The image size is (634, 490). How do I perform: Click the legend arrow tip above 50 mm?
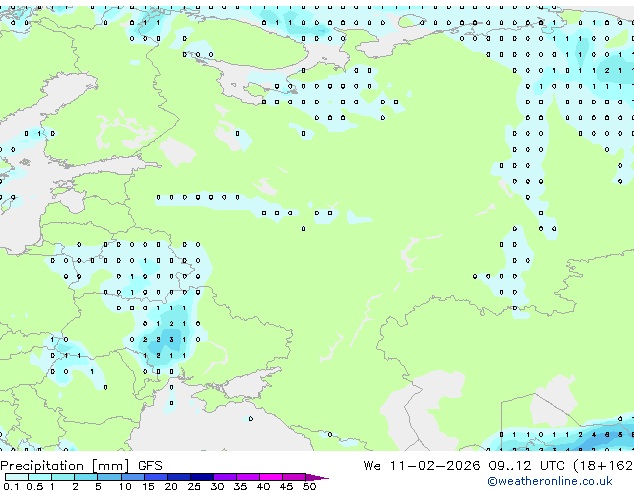[317, 477]
